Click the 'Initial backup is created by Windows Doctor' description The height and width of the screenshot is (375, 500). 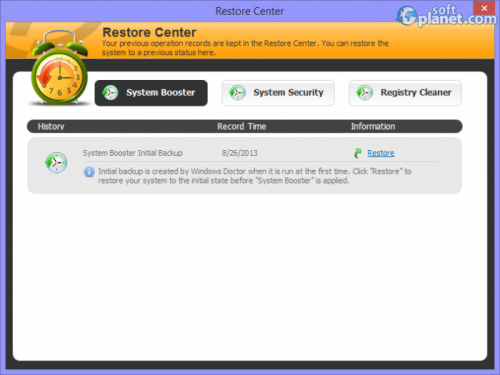click(x=255, y=176)
